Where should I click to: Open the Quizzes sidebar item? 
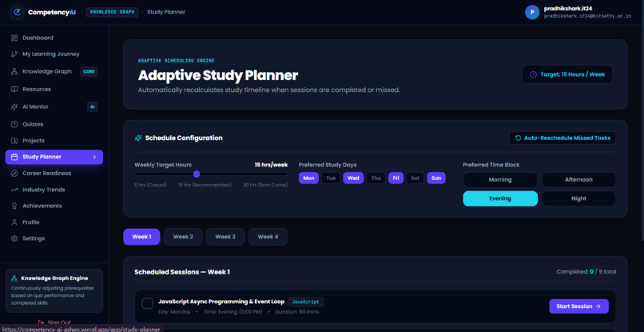54,124
